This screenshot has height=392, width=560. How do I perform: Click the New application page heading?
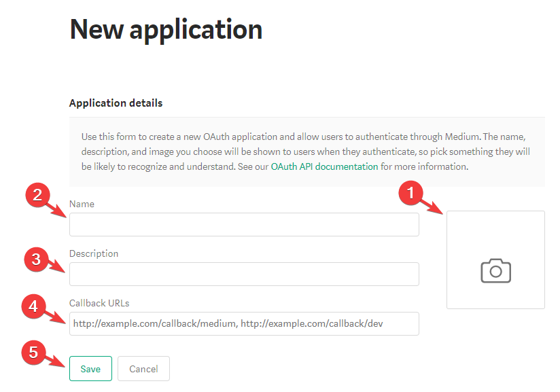(x=166, y=31)
